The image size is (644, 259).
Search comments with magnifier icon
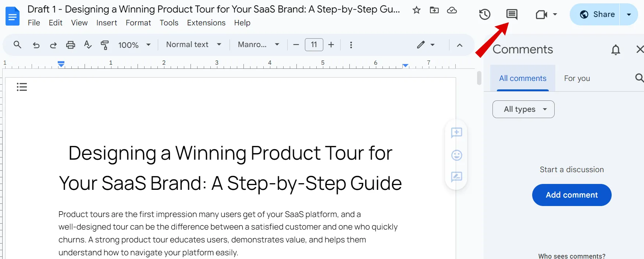[x=639, y=78]
